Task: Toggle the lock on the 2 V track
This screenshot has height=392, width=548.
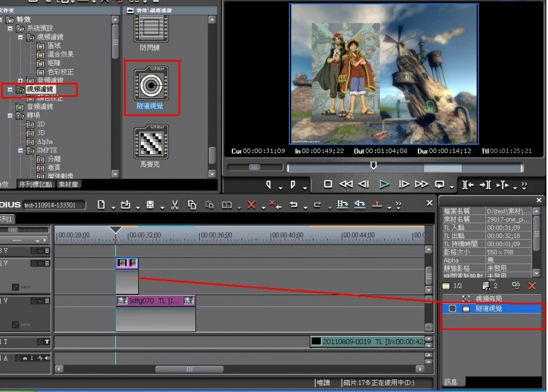Action: click(x=34, y=264)
